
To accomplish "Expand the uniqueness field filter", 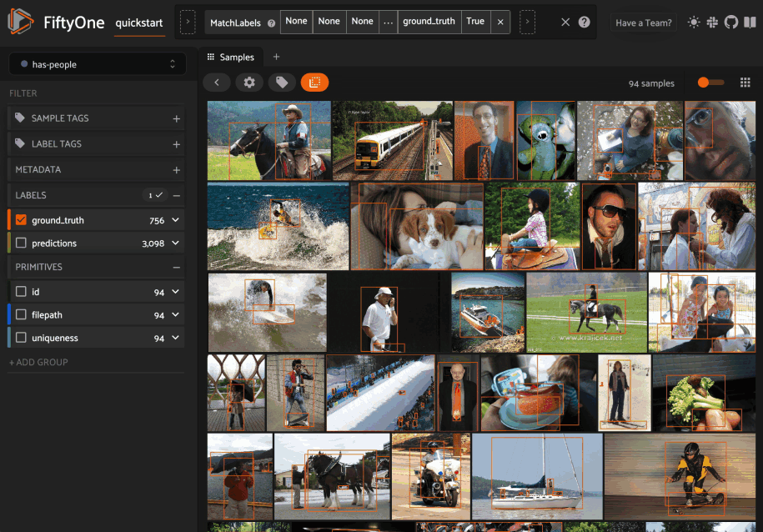I will 176,338.
